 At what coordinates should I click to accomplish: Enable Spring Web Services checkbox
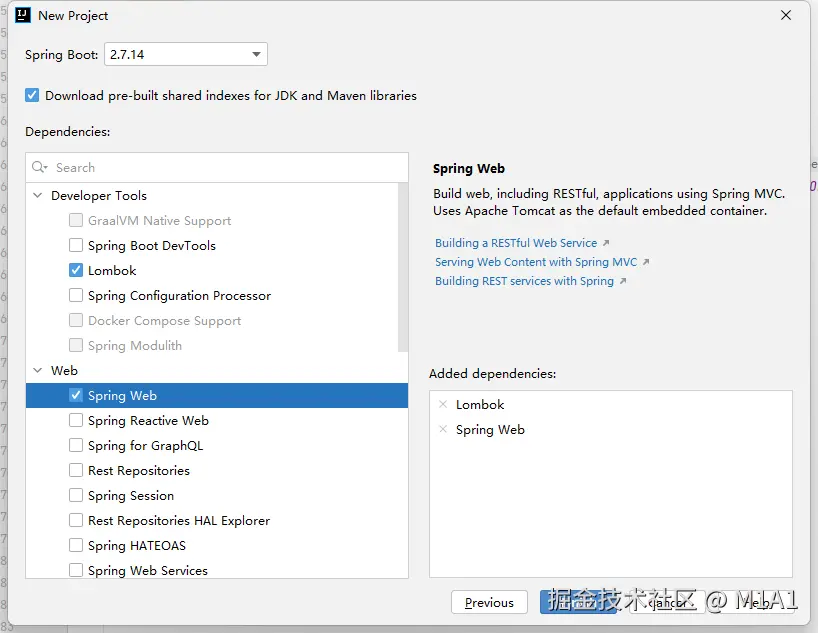click(76, 570)
